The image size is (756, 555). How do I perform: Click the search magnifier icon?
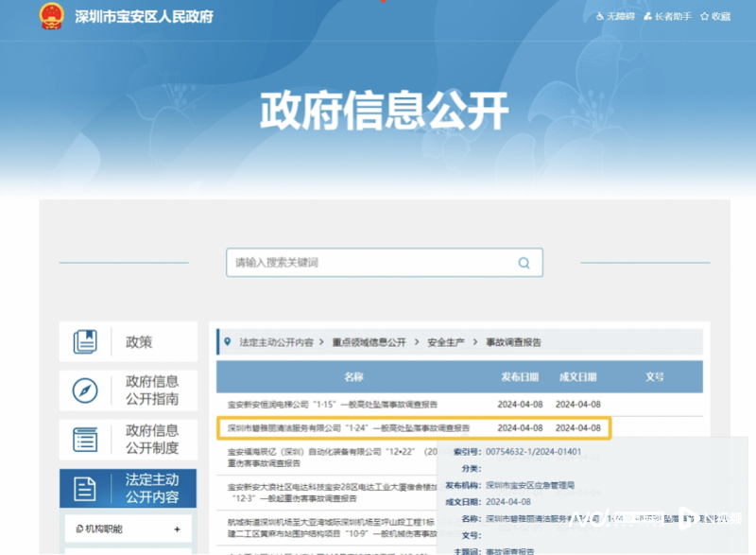(x=524, y=263)
